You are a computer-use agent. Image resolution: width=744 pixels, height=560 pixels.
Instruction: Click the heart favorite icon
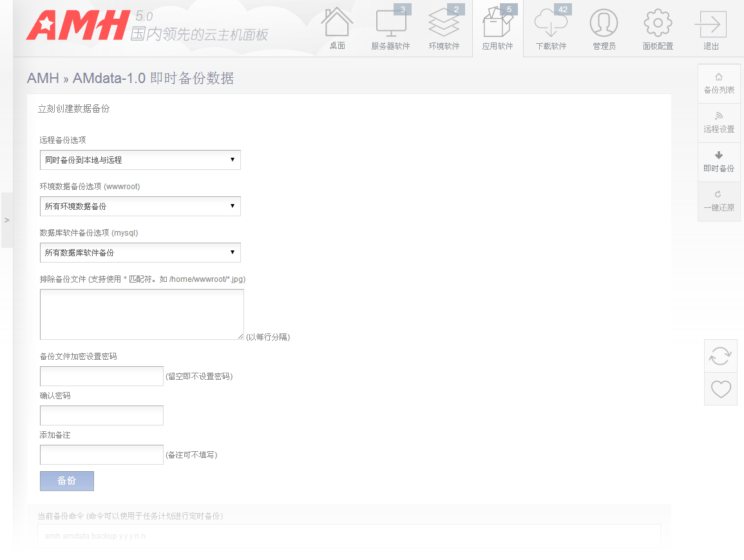point(720,389)
